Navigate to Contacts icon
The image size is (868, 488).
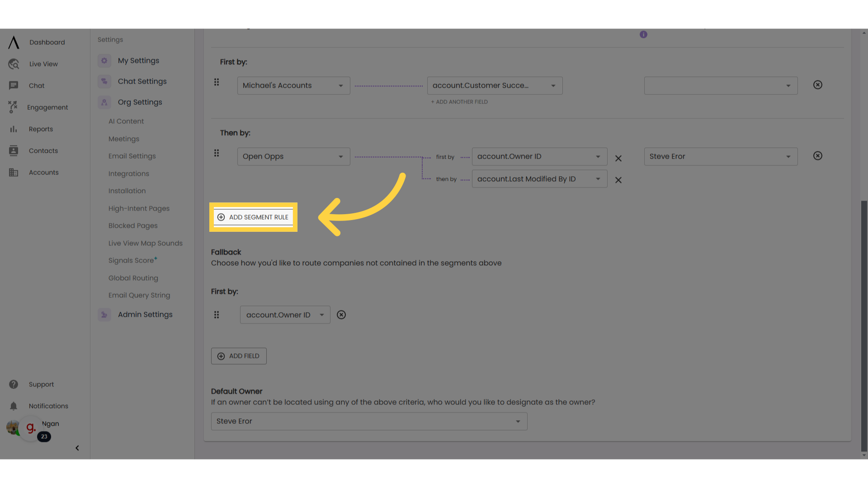[13, 150]
